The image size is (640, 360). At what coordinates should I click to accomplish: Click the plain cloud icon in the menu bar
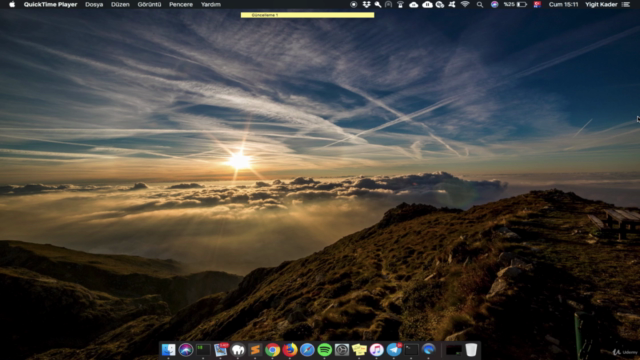[413, 4]
